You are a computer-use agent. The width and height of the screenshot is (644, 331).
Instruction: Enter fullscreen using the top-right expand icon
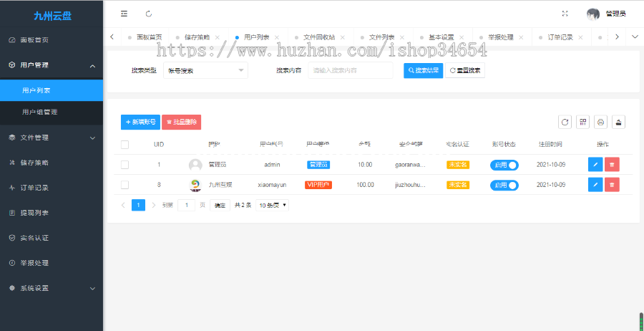coord(565,14)
